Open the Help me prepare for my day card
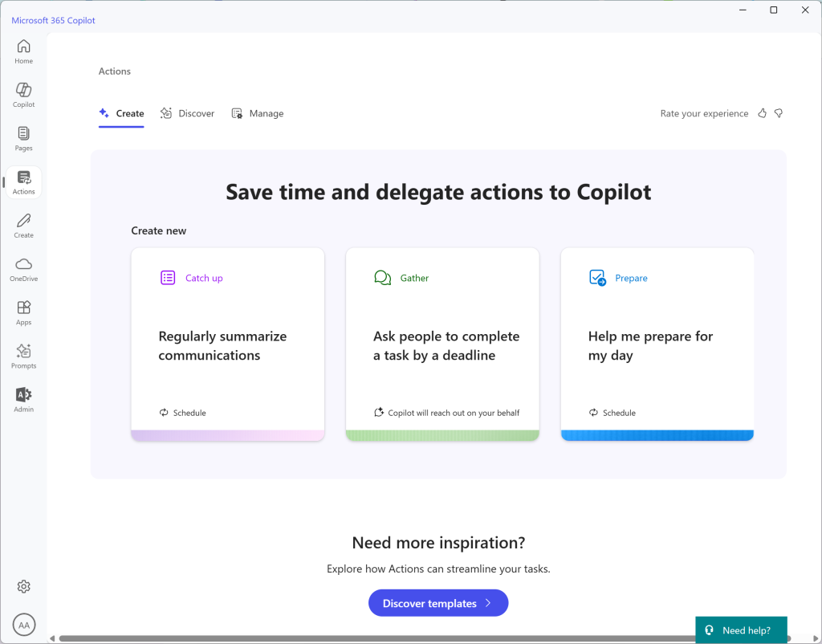 point(657,344)
